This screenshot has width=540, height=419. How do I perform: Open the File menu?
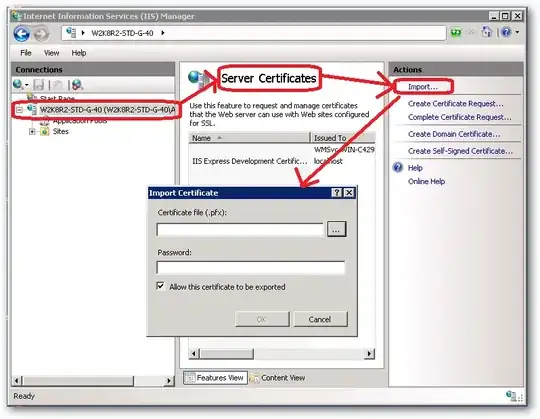[26, 53]
